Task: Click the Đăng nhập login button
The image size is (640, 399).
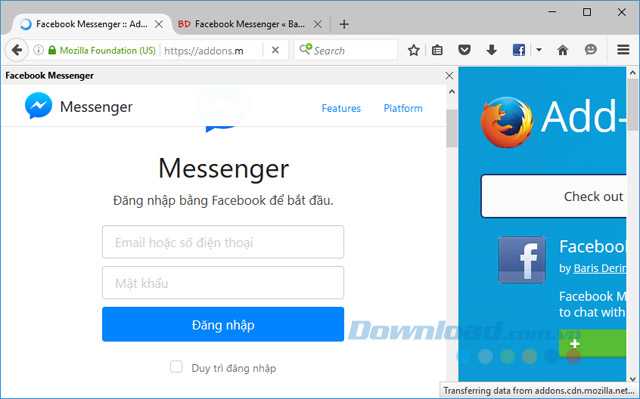Action: pos(223,324)
